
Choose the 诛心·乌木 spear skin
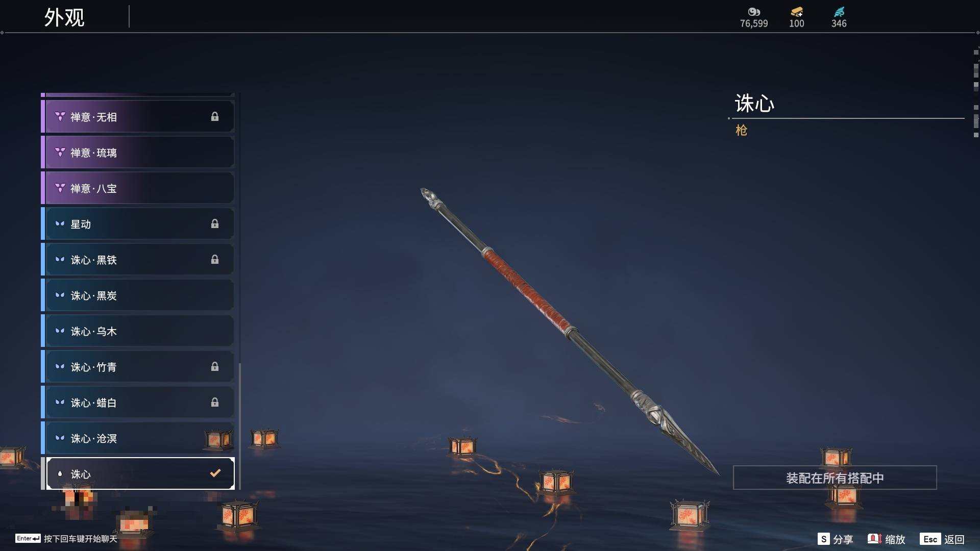(138, 331)
